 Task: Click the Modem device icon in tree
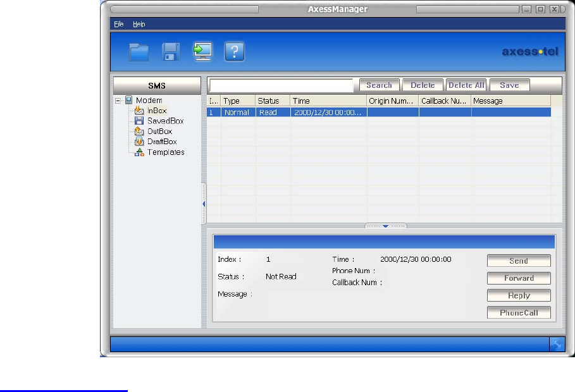[x=128, y=100]
